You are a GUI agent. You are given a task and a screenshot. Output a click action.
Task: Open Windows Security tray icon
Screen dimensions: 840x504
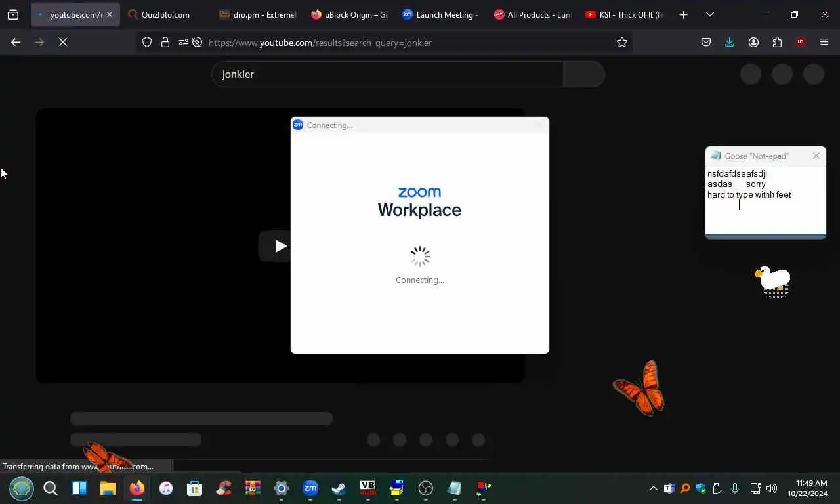[x=701, y=488]
